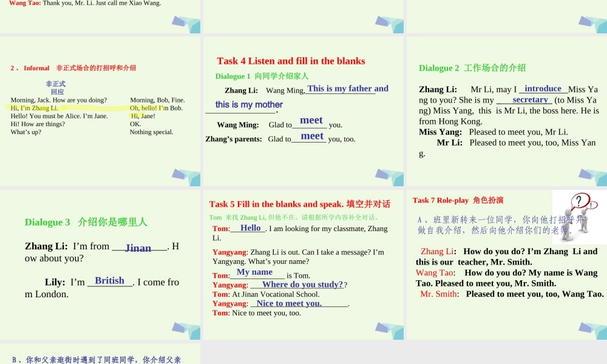Click "Hi! How are things?"
607x364 pixels.
click(38, 124)
